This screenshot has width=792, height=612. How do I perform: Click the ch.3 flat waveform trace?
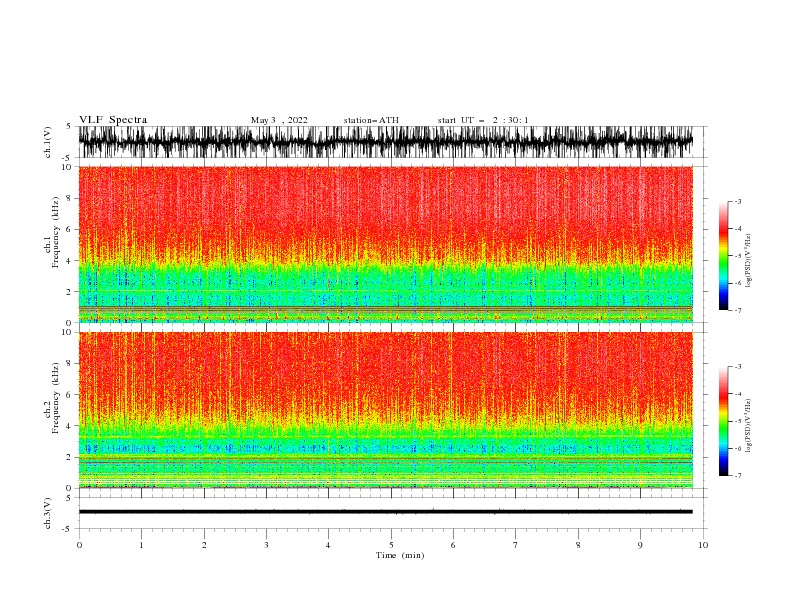click(x=386, y=512)
